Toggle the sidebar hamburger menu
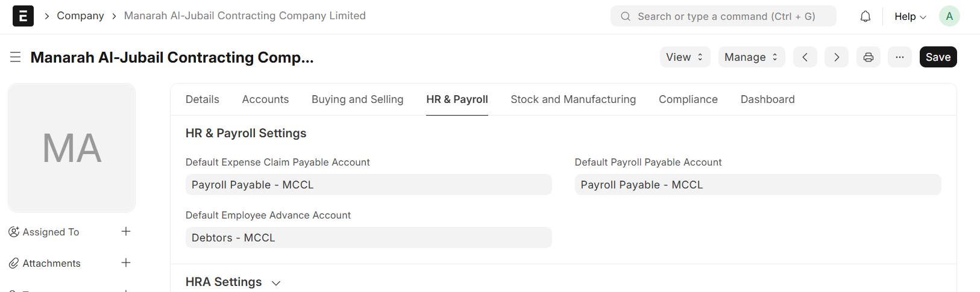Image resolution: width=980 pixels, height=292 pixels. click(x=16, y=57)
